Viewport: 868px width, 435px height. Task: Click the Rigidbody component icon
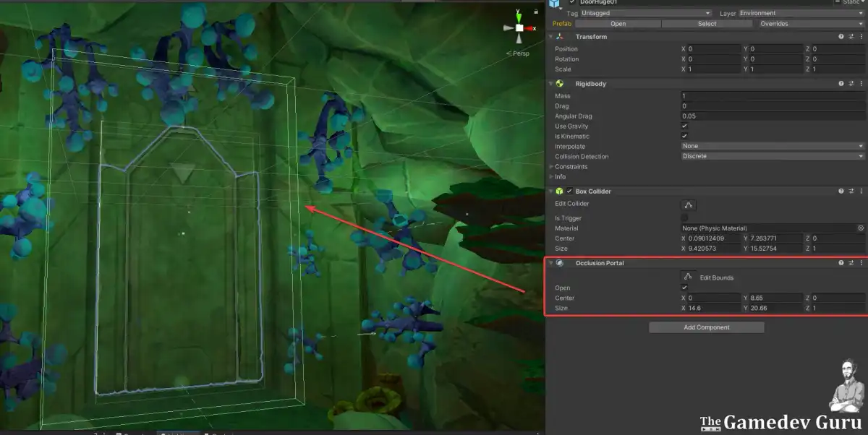(x=561, y=83)
